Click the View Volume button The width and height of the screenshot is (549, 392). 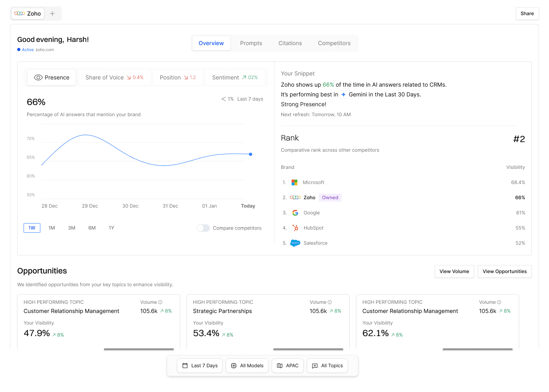point(454,271)
